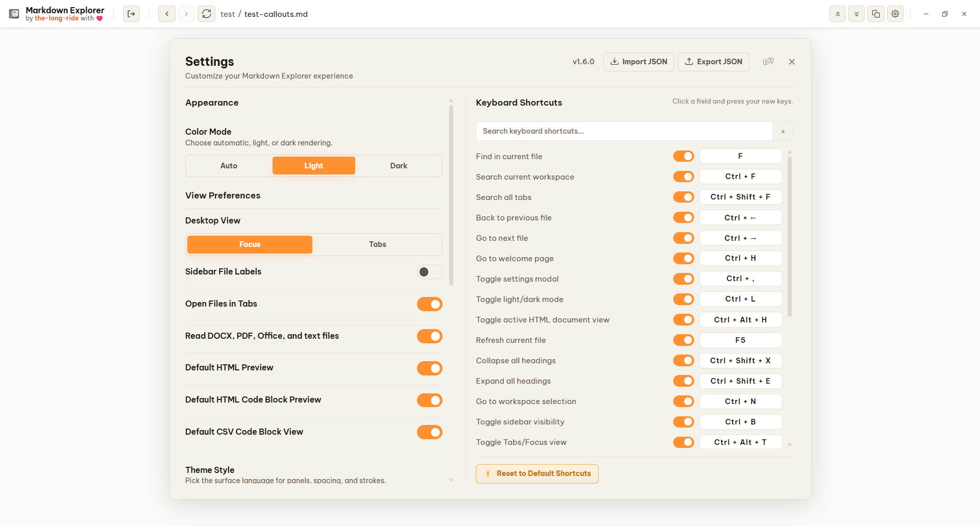The height and width of the screenshot is (526, 980).
Task: Edit the Ctrl + L shortcut field
Action: pos(741,299)
